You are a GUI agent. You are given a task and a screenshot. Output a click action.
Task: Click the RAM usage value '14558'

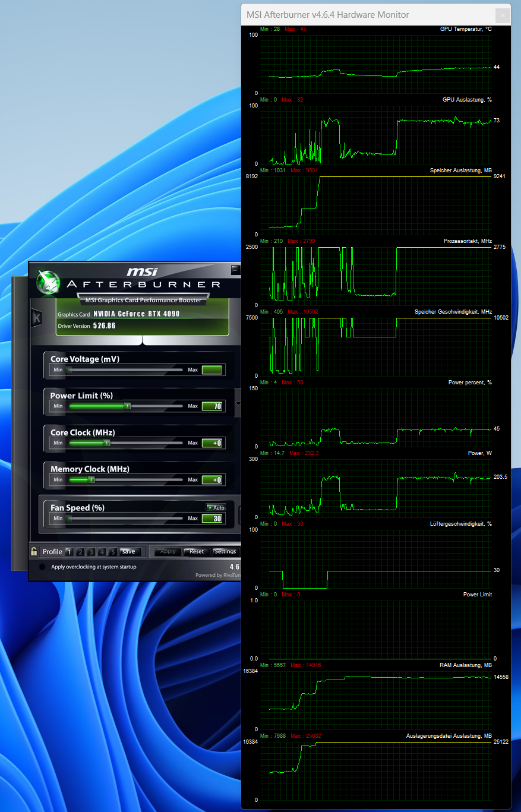501,677
